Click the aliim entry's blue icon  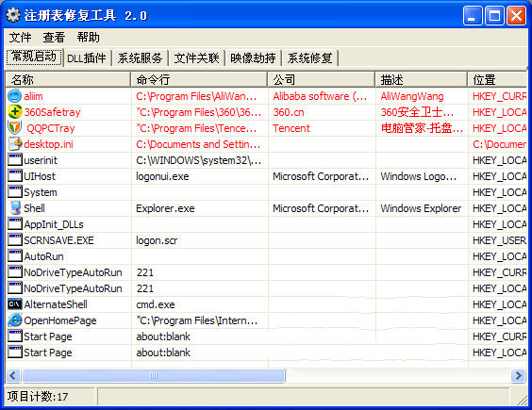click(14, 96)
